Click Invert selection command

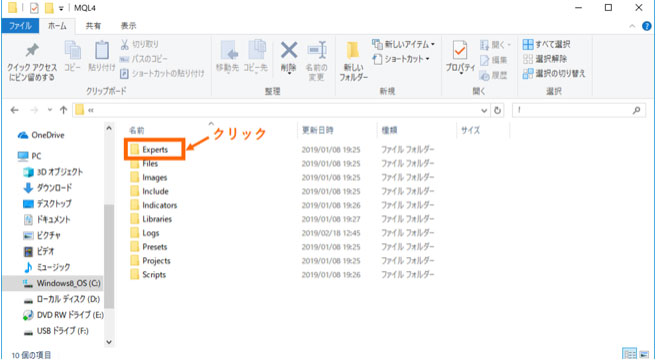(x=554, y=74)
